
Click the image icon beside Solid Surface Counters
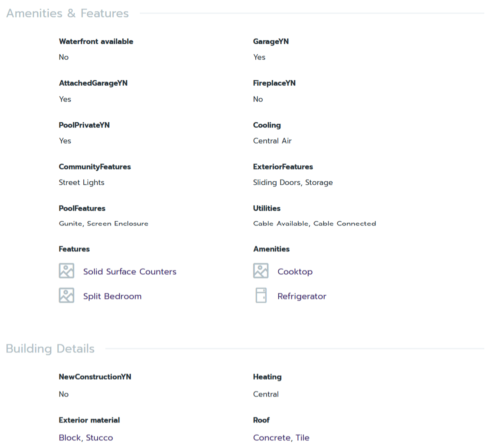tap(66, 271)
